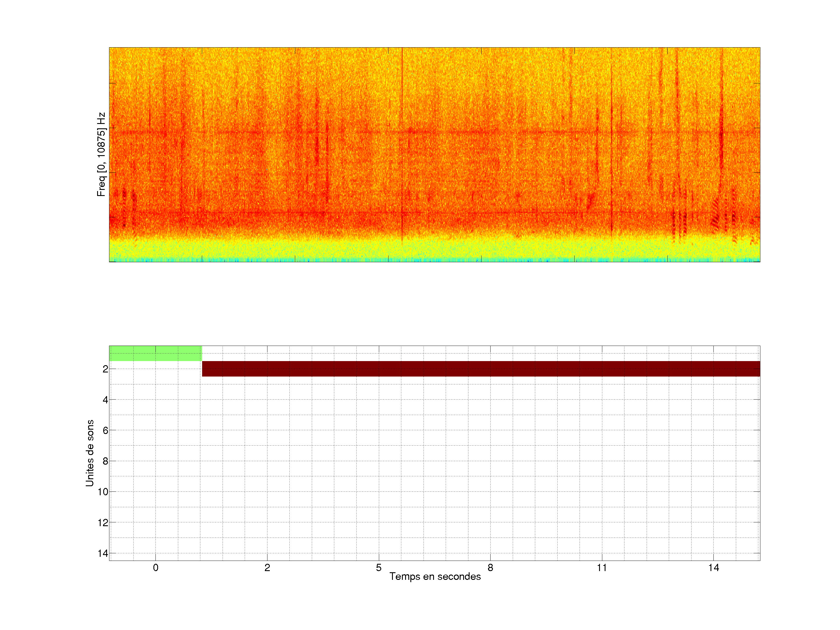Image resolution: width=840 pixels, height=630 pixels.
Task: Click the x-axis tick label 11
Action: pos(601,568)
